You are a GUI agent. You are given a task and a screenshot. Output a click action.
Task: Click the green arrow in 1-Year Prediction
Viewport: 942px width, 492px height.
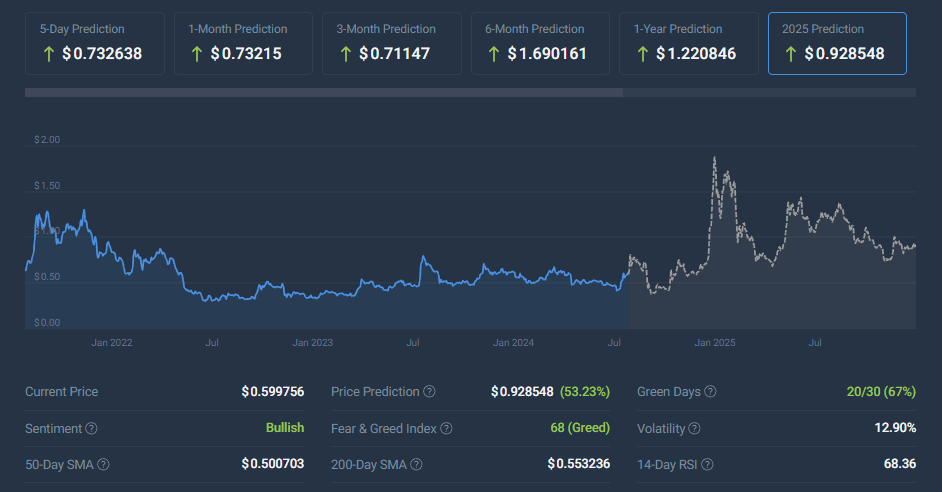click(x=642, y=55)
